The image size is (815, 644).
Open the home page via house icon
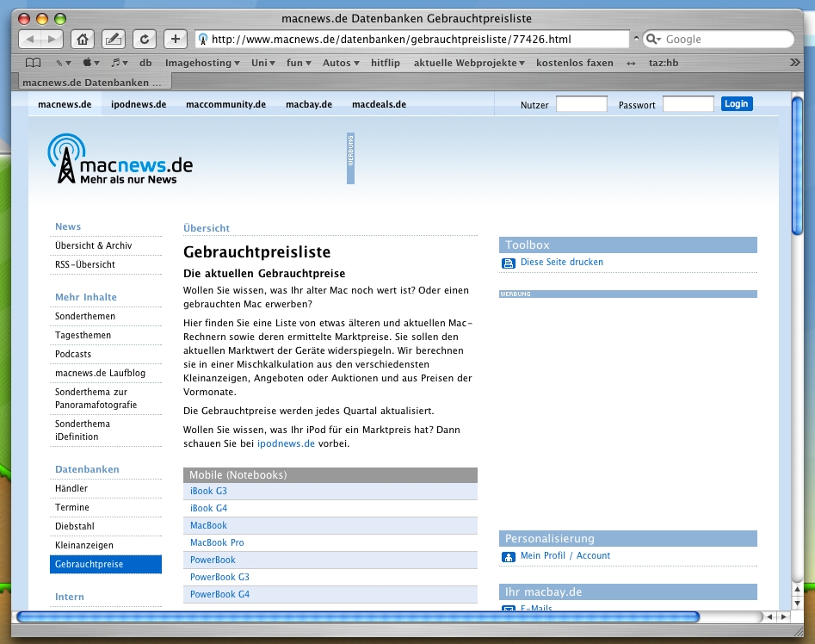pyautogui.click(x=83, y=39)
